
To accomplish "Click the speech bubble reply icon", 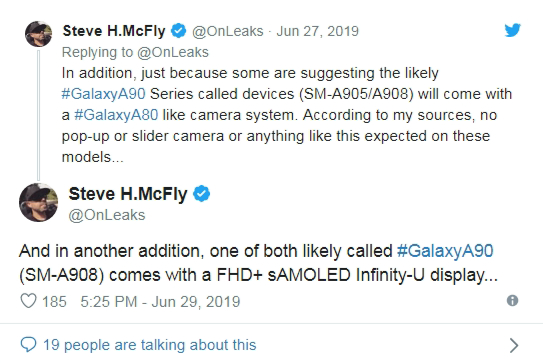I will click(x=28, y=345).
